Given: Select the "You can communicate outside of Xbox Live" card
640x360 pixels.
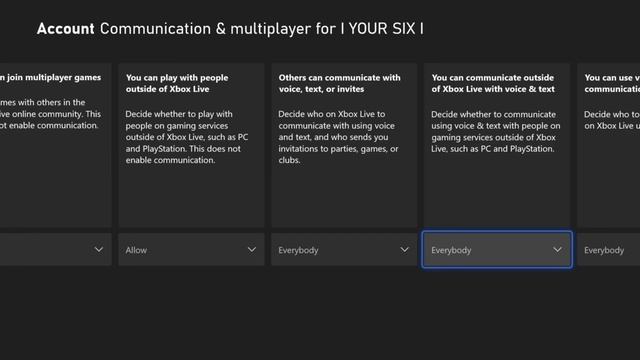Looking at the screenshot, I should click(497, 145).
